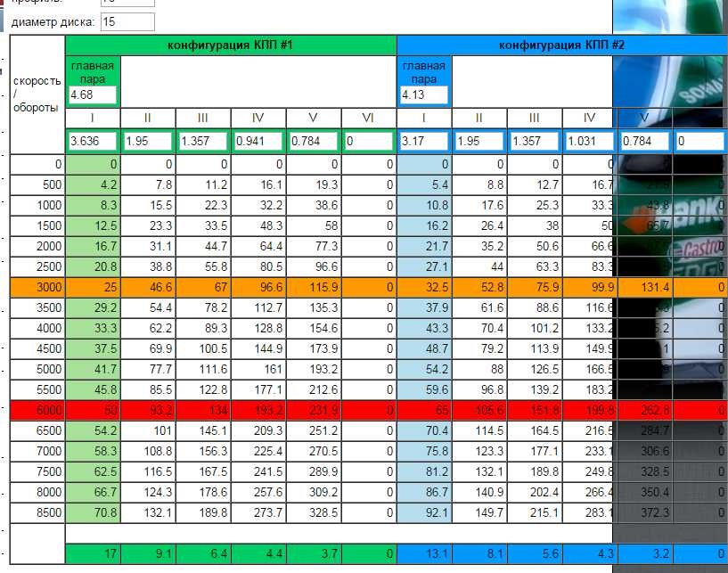Click the IV column header in config #1

coord(258,118)
